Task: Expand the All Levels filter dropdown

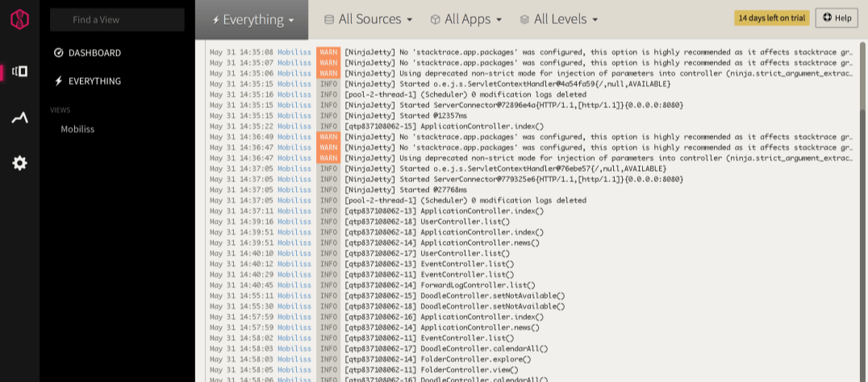Action: click(559, 19)
